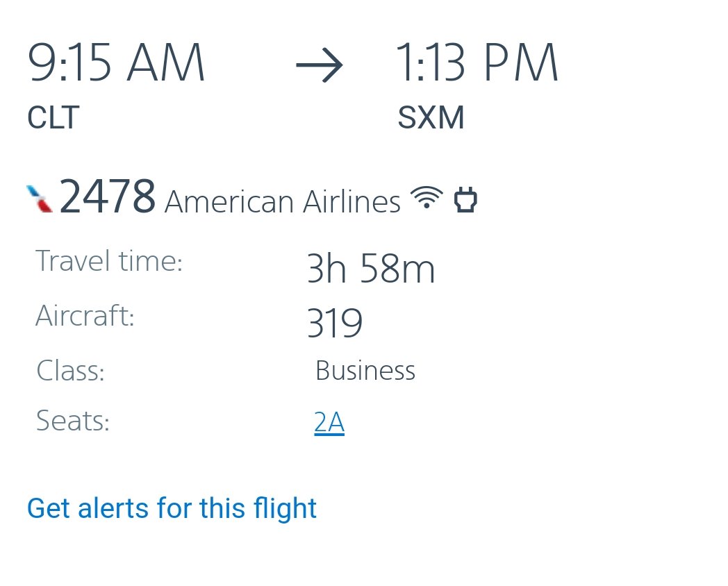This screenshot has width=728, height=586.
Task: Open seat 2A link
Action: click(329, 423)
